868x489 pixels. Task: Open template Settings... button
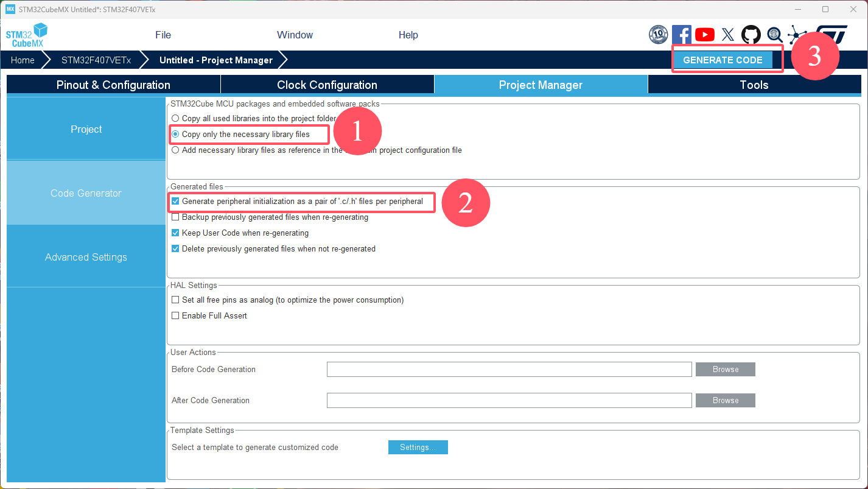tap(418, 448)
